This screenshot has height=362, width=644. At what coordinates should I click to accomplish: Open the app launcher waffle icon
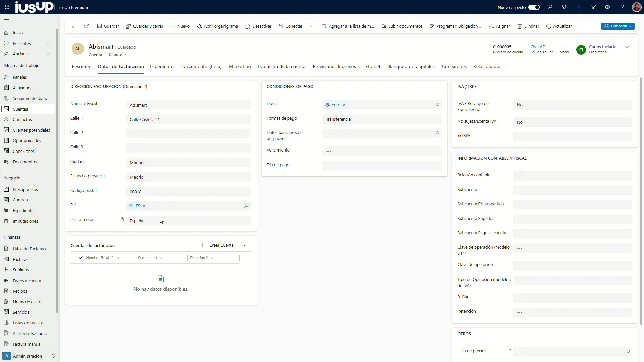coord(7,7)
